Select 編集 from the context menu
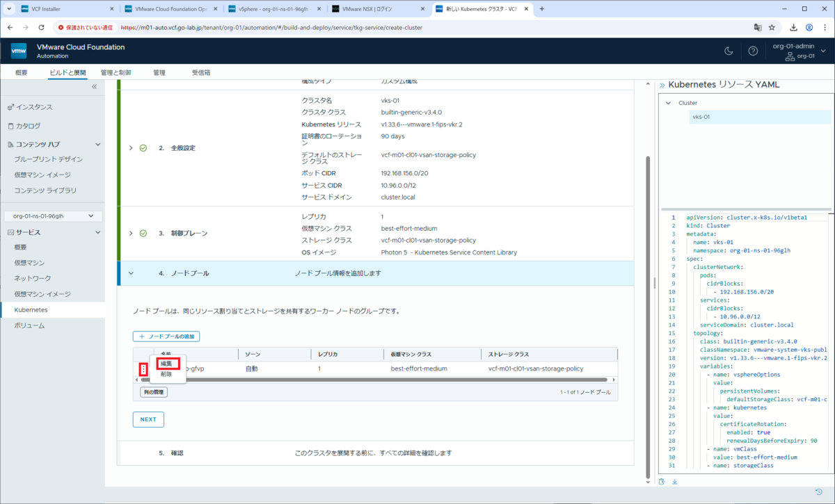The height and width of the screenshot is (504, 835). (x=166, y=364)
